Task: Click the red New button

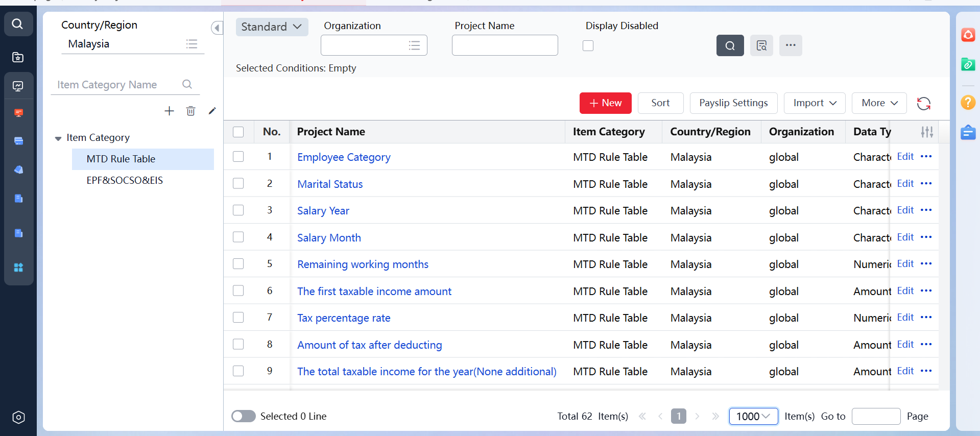Action: [605, 103]
